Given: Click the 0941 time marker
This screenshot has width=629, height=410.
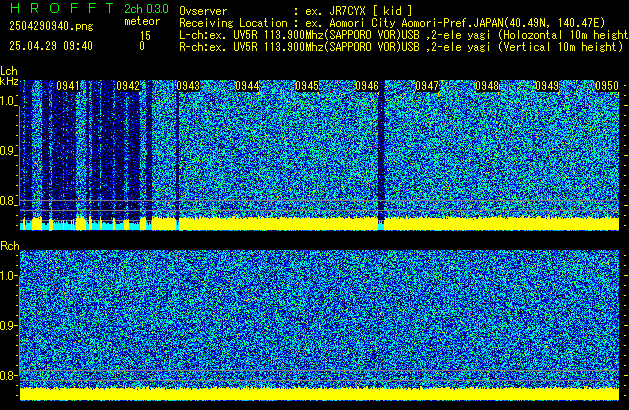Looking at the screenshot, I should (68, 86).
